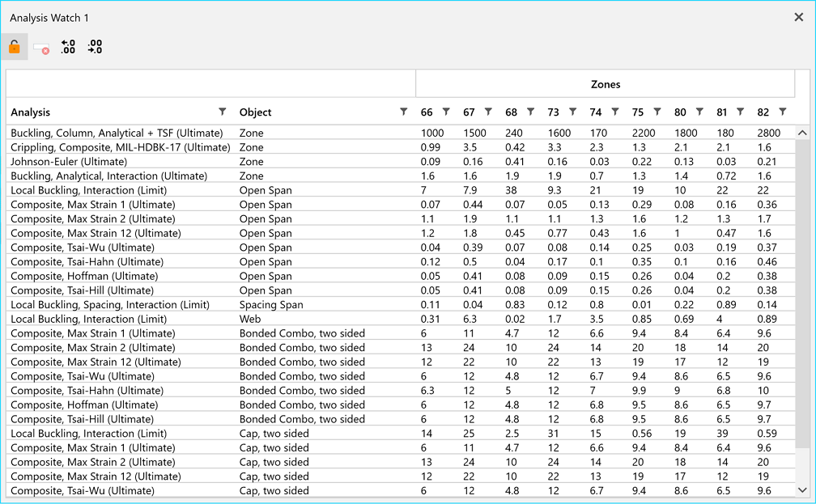This screenshot has width=816, height=504.
Task: Click value 9.9 in Bonded Combo Tsai-Hahn row
Action: point(639,391)
